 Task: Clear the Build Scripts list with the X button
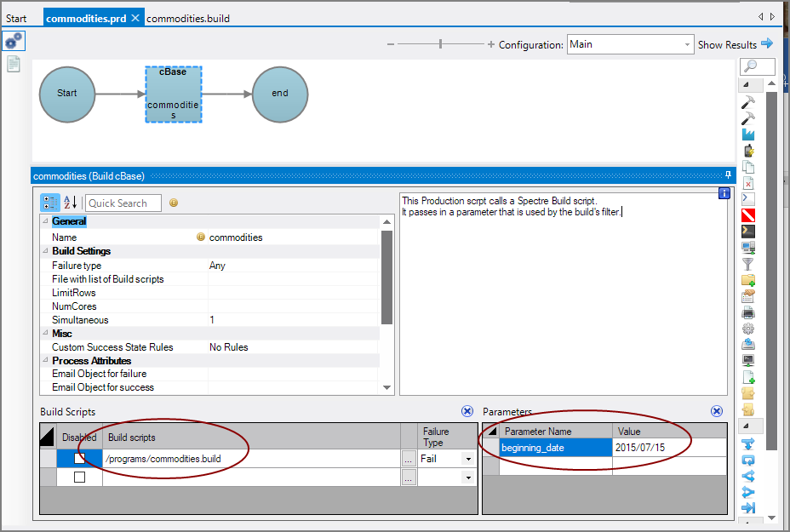coord(467,411)
